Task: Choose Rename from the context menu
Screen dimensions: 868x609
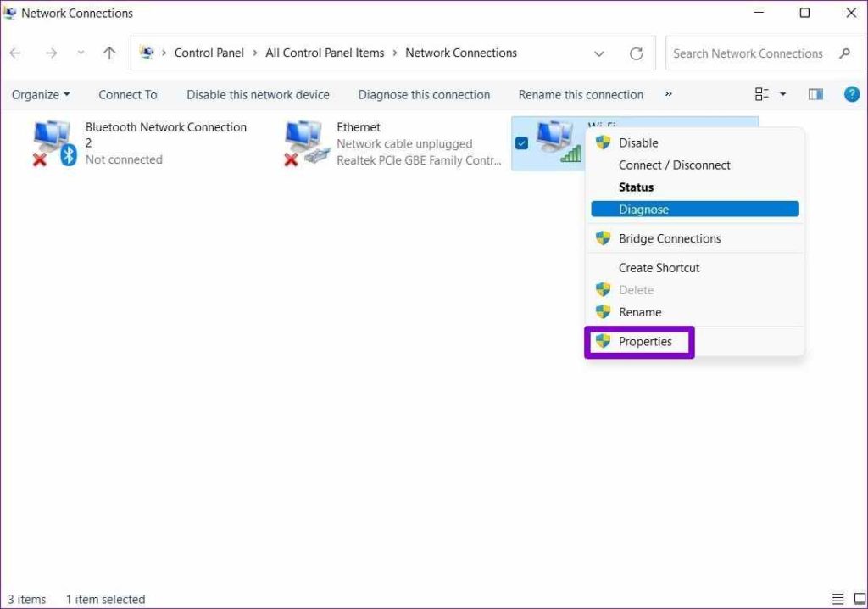Action: coord(695,312)
